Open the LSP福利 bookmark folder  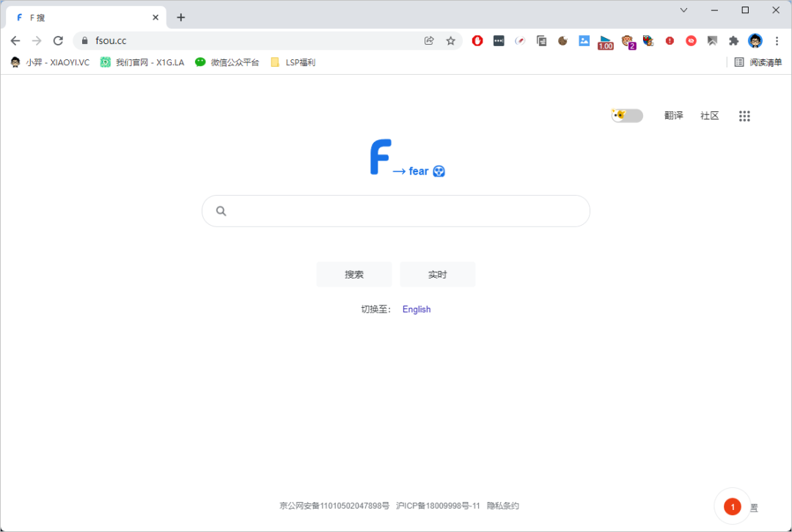tap(293, 62)
